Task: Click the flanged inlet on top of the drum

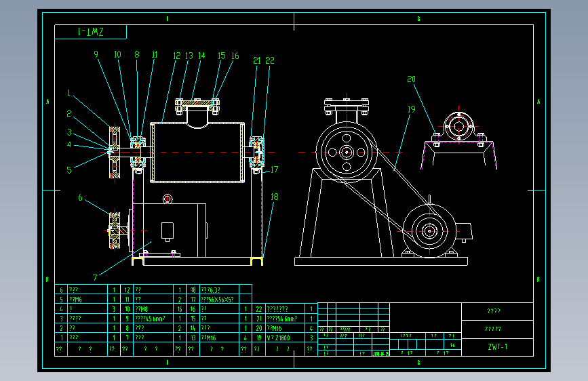Action: pos(197,113)
